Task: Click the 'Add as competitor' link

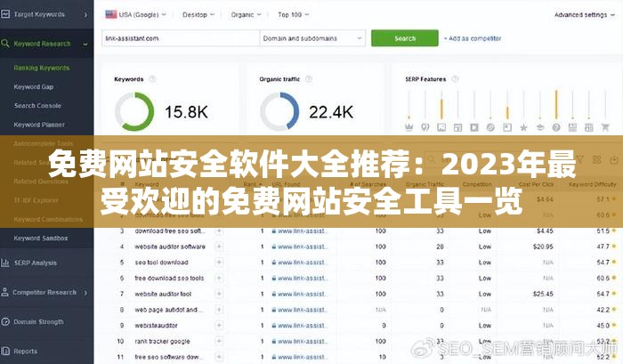Action: 473,38
